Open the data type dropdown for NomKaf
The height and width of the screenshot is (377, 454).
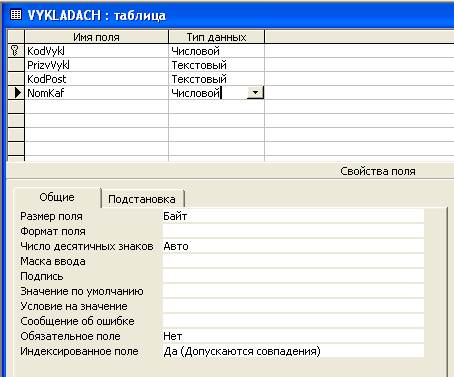[x=255, y=93]
